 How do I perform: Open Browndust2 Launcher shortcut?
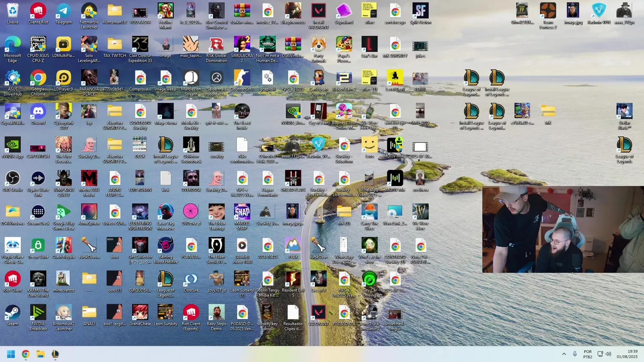[63, 318]
